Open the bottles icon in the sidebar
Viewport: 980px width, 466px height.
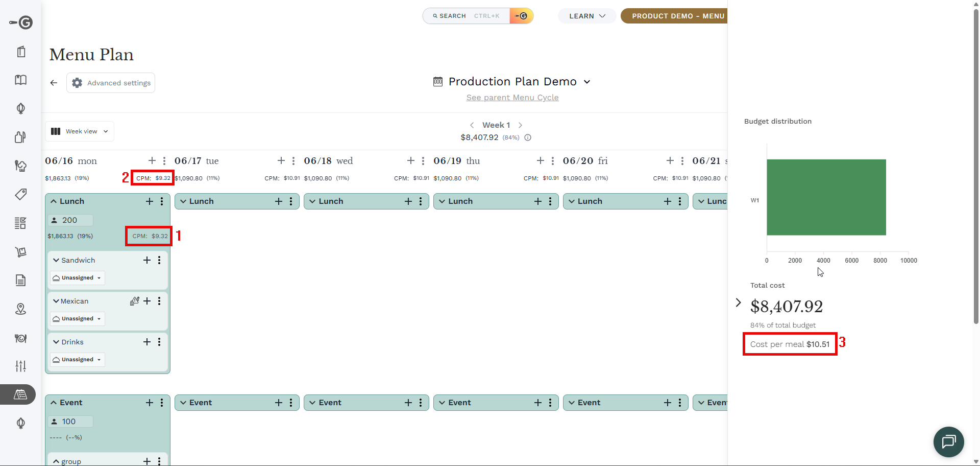(21, 137)
